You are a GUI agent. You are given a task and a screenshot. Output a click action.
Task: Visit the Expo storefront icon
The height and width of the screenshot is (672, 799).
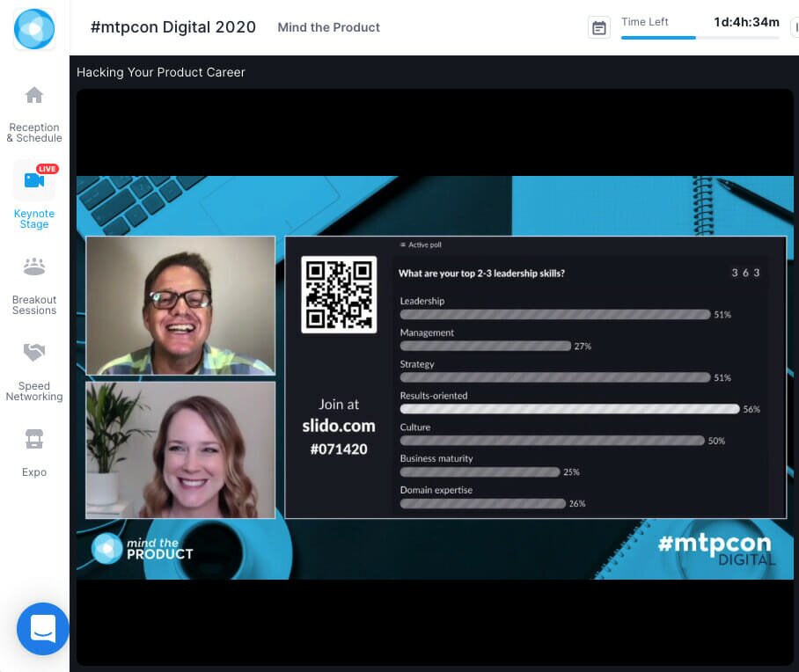point(33,438)
